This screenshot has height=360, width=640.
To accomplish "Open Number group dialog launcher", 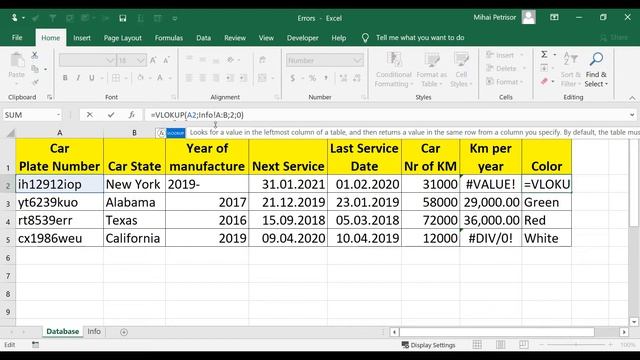I will coord(363,97).
